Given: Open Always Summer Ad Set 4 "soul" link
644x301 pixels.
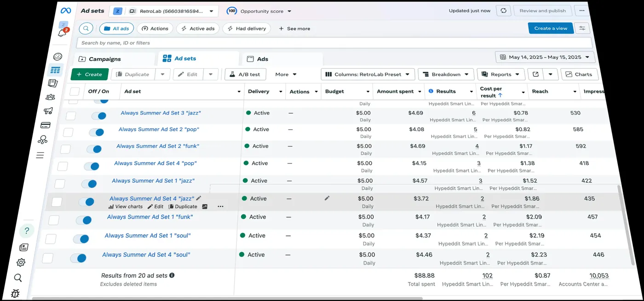Looking at the screenshot, I should click(146, 255).
